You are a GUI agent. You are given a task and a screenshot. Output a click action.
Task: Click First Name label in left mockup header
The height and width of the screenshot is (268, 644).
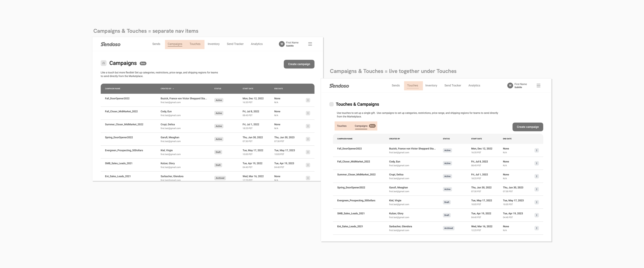(x=292, y=43)
